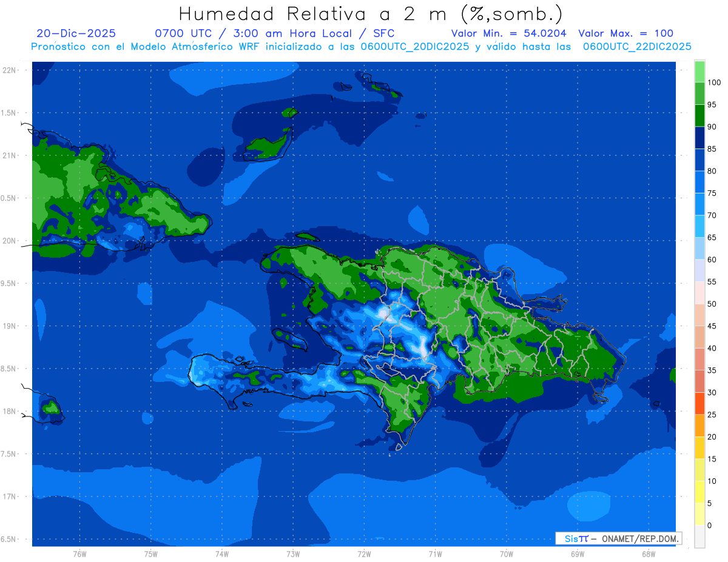The height and width of the screenshot is (562, 728).
Task: Click the orange legend swatch between 20 and 25
Action: coord(699,425)
